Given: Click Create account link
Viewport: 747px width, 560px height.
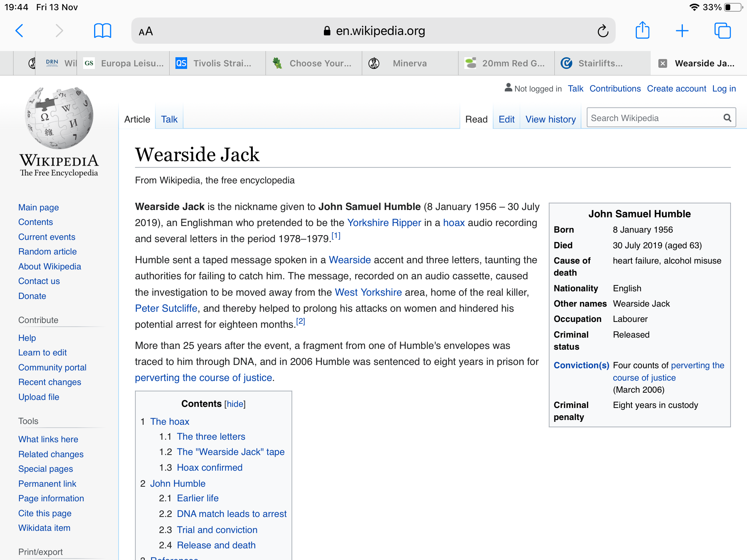Looking at the screenshot, I should (x=677, y=89).
